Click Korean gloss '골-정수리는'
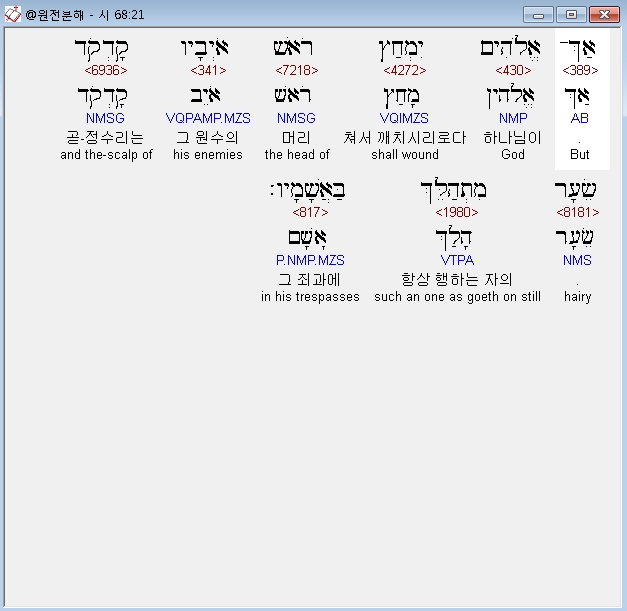Viewport: 627px width, 611px height. point(105,138)
